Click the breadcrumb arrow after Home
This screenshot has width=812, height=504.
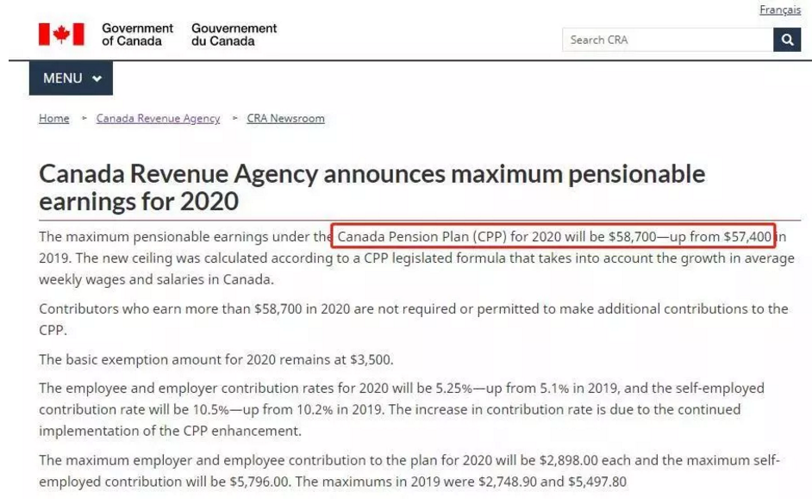[84, 119]
